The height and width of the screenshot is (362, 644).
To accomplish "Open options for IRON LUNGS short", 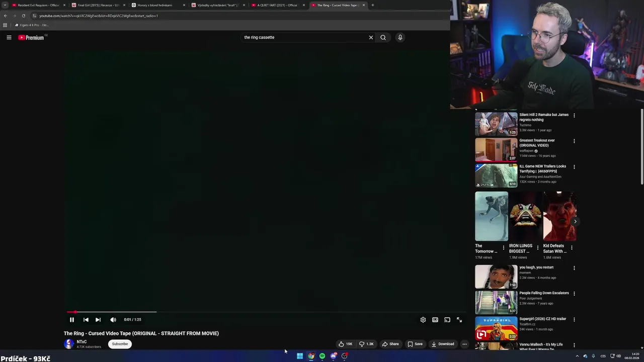I will point(537,247).
